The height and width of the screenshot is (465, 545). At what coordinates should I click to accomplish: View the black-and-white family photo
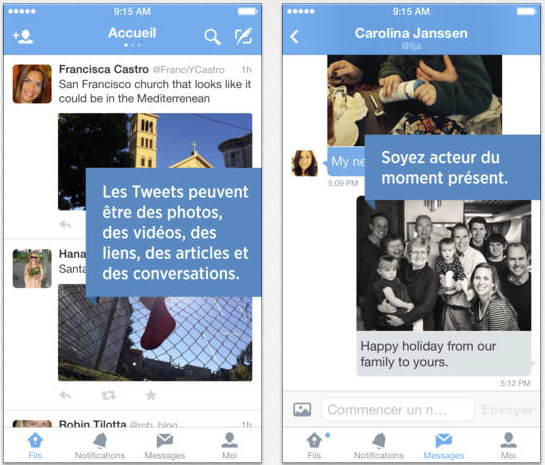(444, 265)
